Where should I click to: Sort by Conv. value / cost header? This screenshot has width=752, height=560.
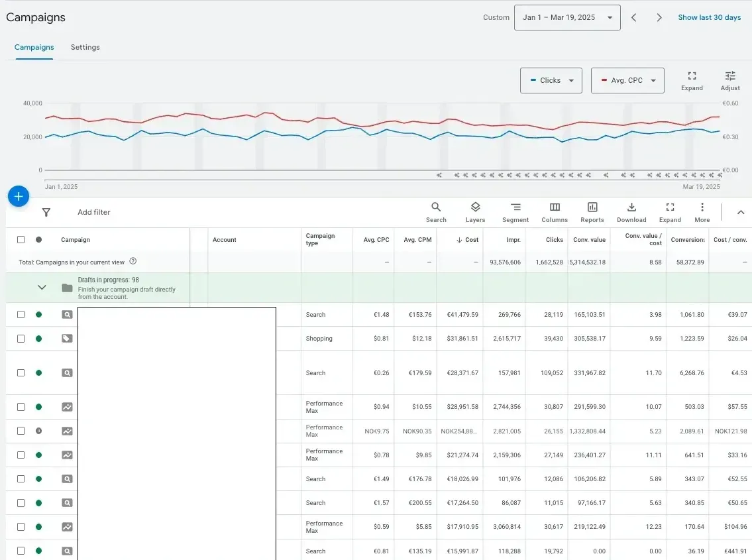(643, 239)
